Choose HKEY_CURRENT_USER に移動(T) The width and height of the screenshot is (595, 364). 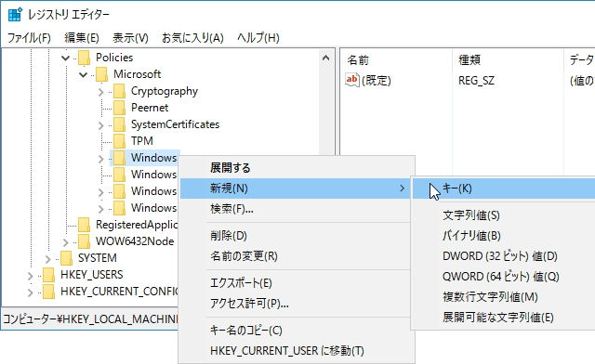[297, 351]
